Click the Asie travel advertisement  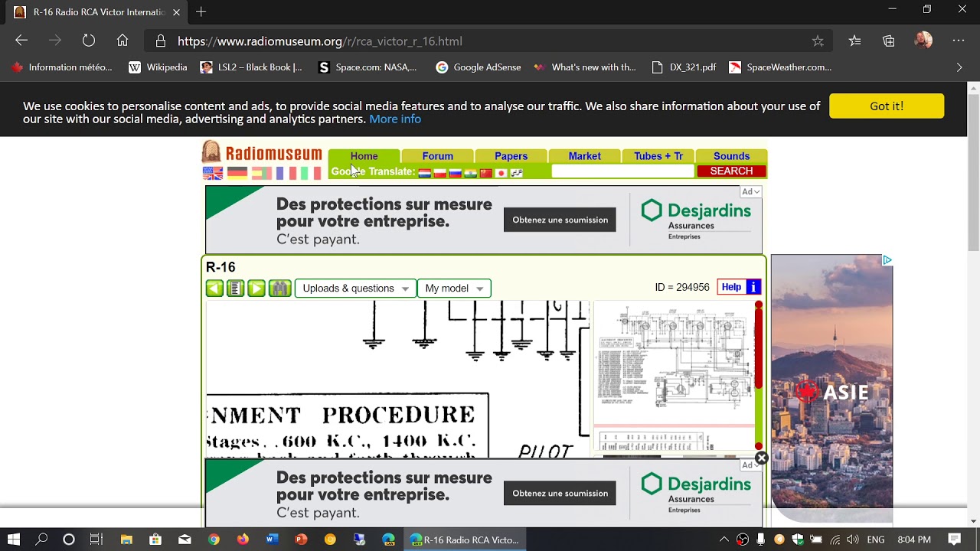pyautogui.click(x=831, y=389)
